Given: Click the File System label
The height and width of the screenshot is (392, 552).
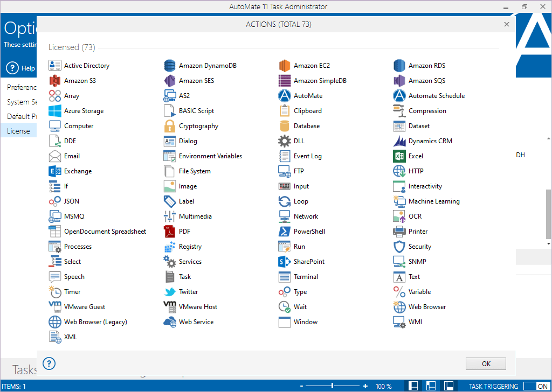Looking at the screenshot, I should click(195, 171).
